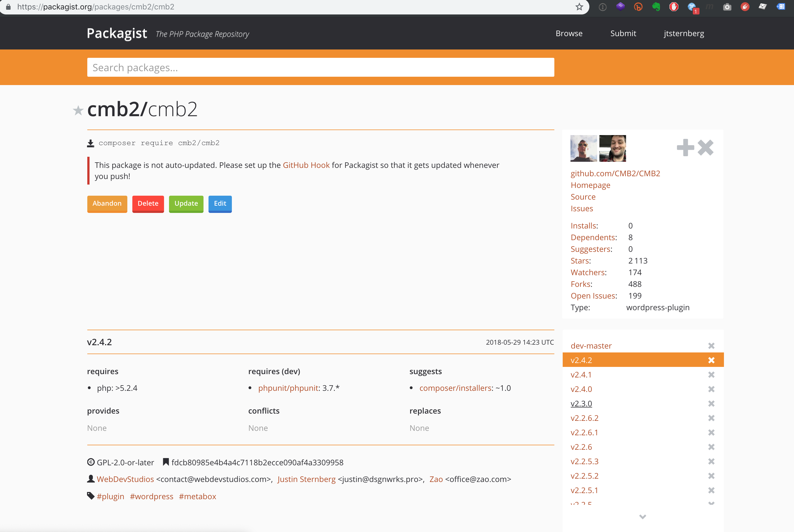Open the Homepage link
Screen dimensions: 794x532
(x=590, y=185)
